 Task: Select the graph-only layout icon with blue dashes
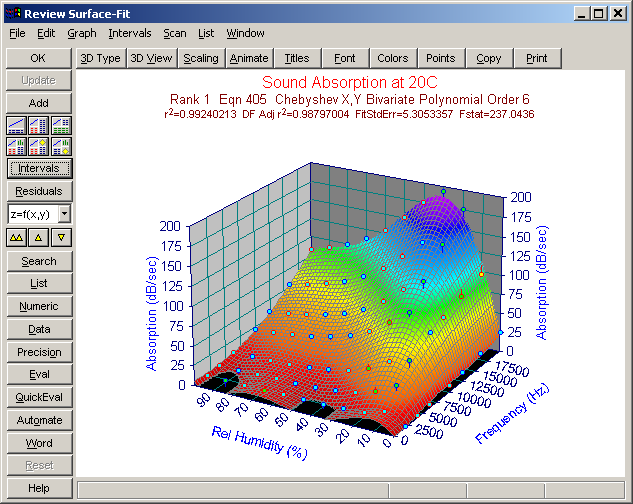17,126
